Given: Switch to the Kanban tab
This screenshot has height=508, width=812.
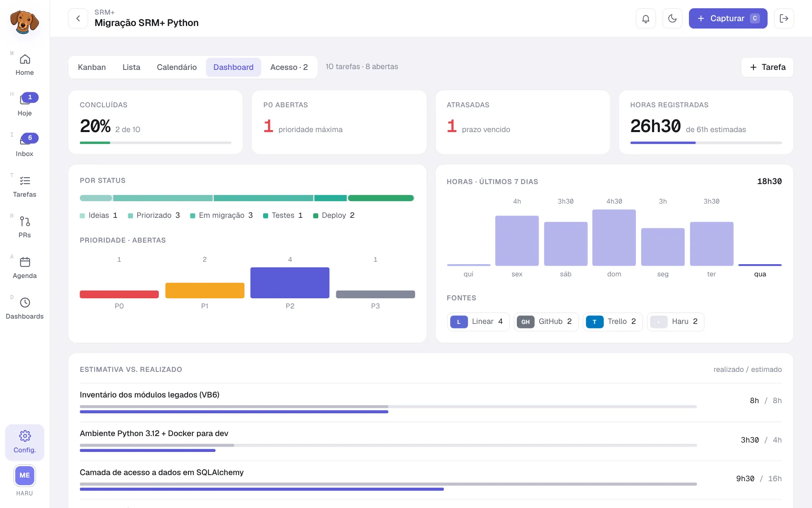Looking at the screenshot, I should (x=92, y=67).
